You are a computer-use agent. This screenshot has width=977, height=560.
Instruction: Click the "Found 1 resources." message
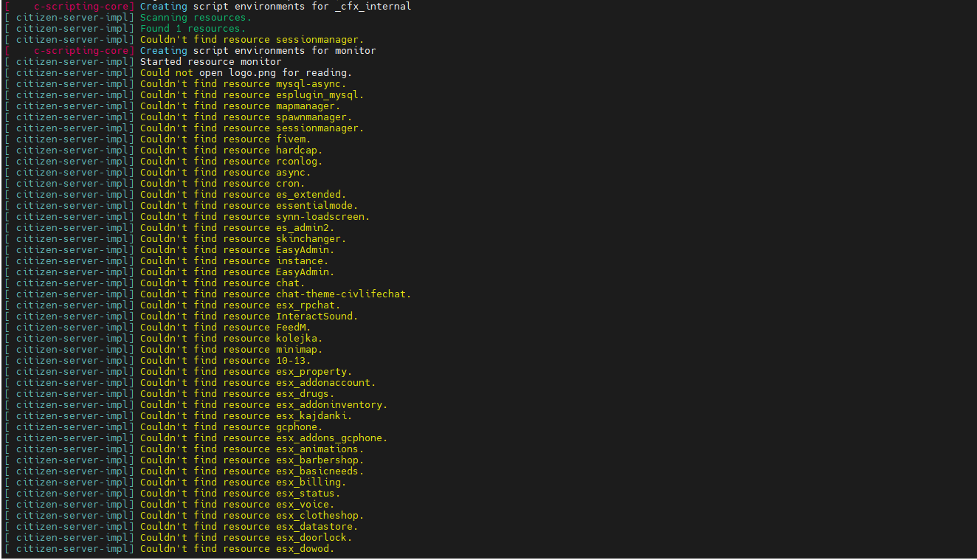click(193, 29)
